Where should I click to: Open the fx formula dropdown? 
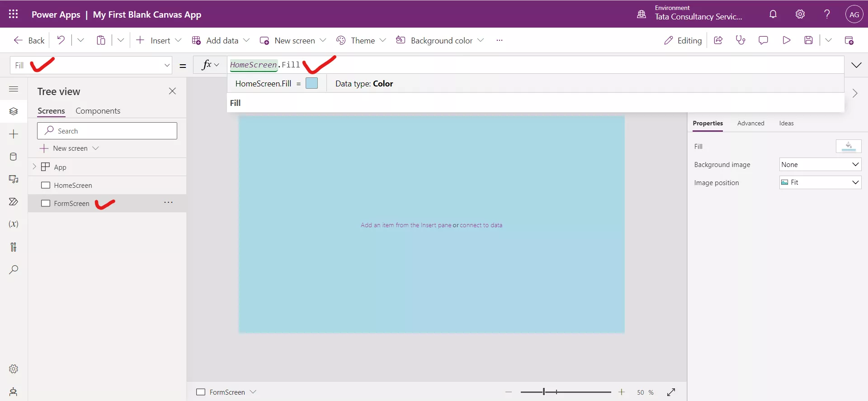coord(210,65)
